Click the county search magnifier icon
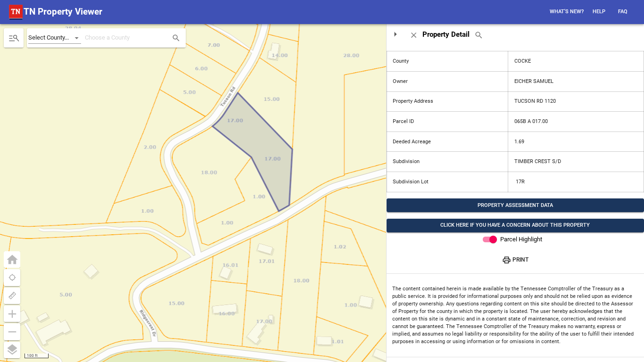 (x=176, y=38)
